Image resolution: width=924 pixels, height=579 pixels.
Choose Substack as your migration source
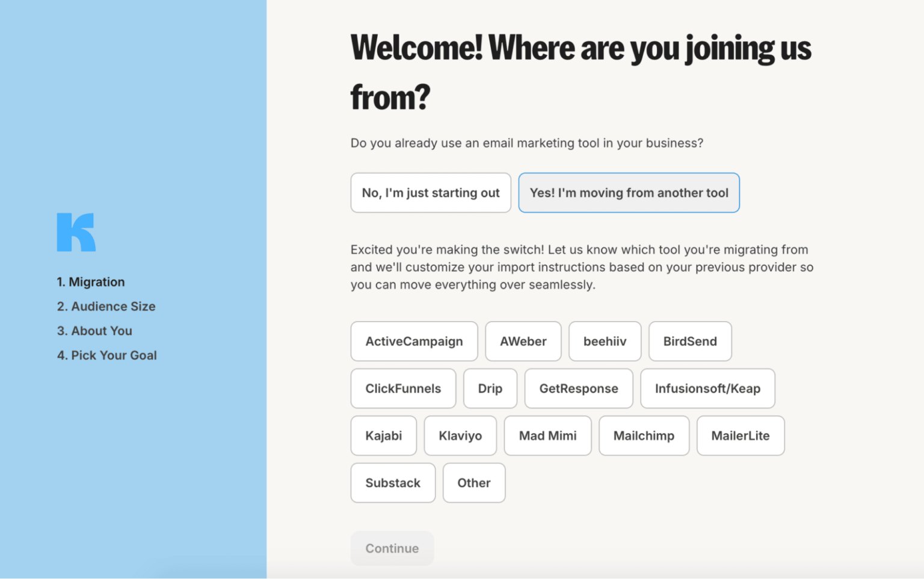tap(393, 482)
